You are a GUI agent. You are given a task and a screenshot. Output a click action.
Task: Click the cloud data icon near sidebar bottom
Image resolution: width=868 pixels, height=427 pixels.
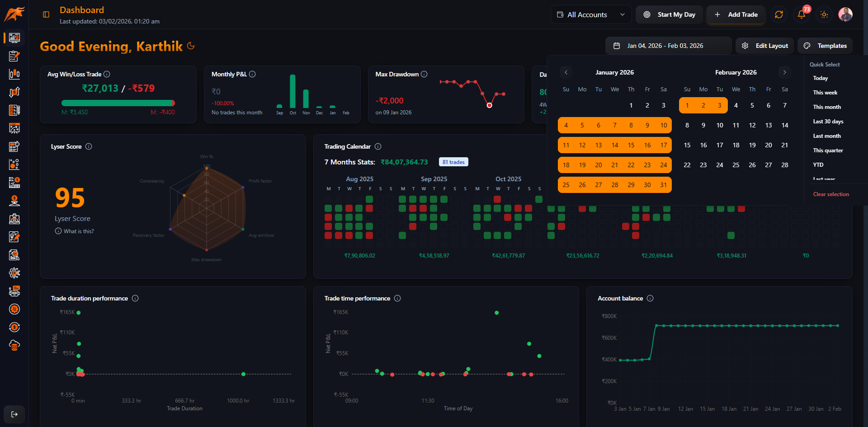pyautogui.click(x=14, y=345)
